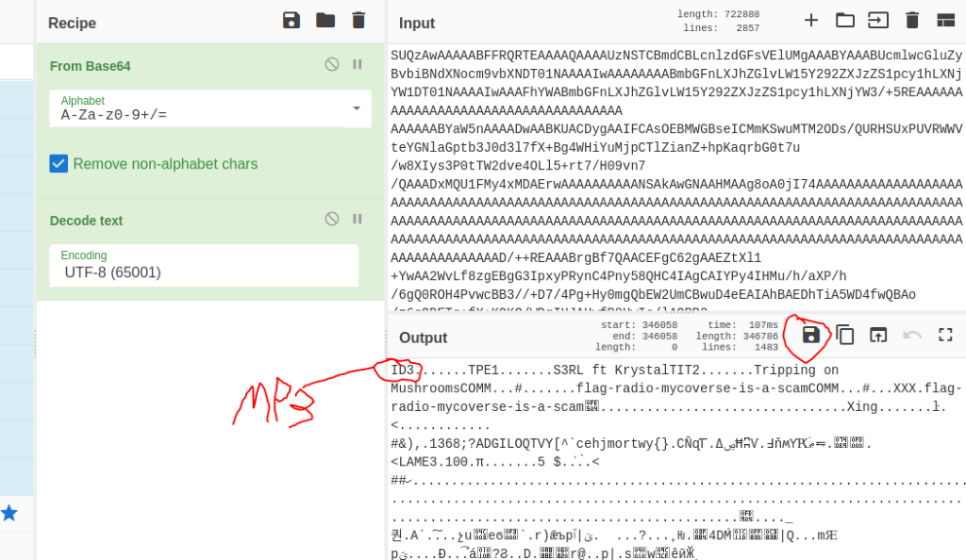Expand the Base64 Alphabet dropdown
966x560 pixels.
(x=356, y=108)
